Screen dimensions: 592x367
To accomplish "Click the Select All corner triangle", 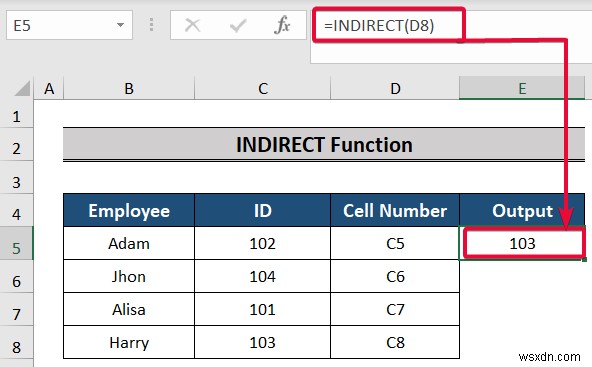I will [22, 89].
